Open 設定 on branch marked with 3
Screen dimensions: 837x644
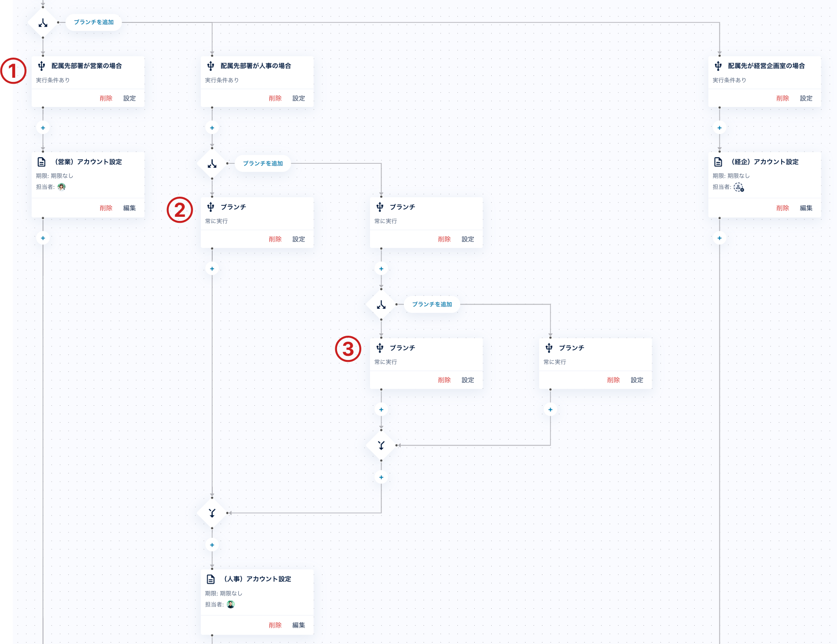click(x=468, y=380)
